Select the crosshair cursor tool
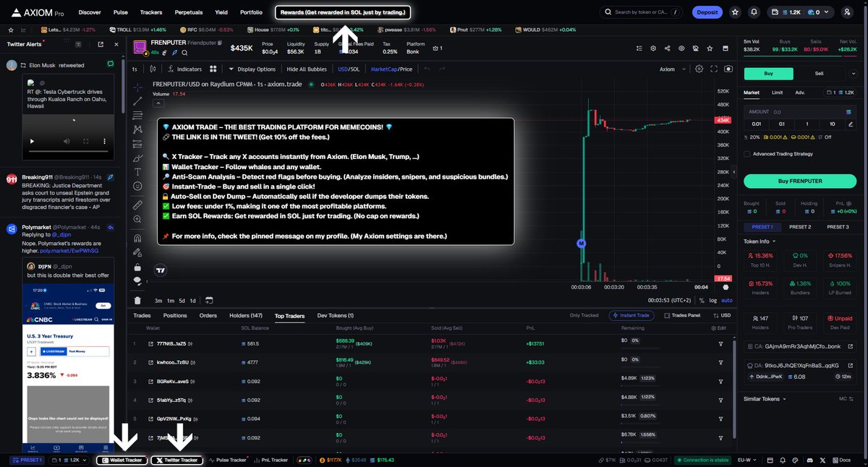This screenshot has height=467, width=868. click(137, 87)
